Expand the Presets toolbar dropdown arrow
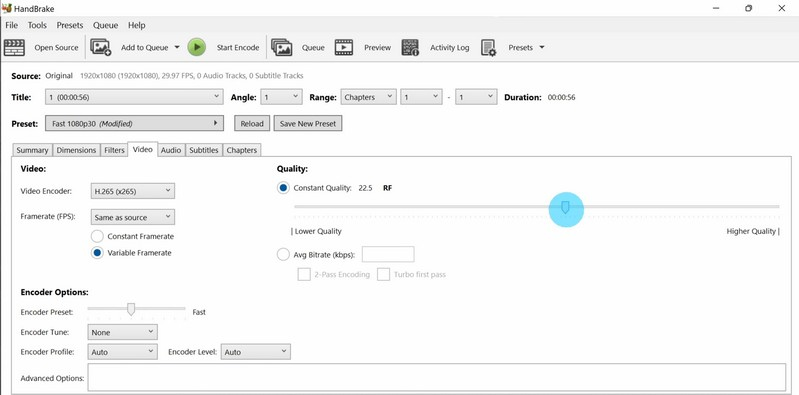The image size is (799, 395). [x=542, y=47]
